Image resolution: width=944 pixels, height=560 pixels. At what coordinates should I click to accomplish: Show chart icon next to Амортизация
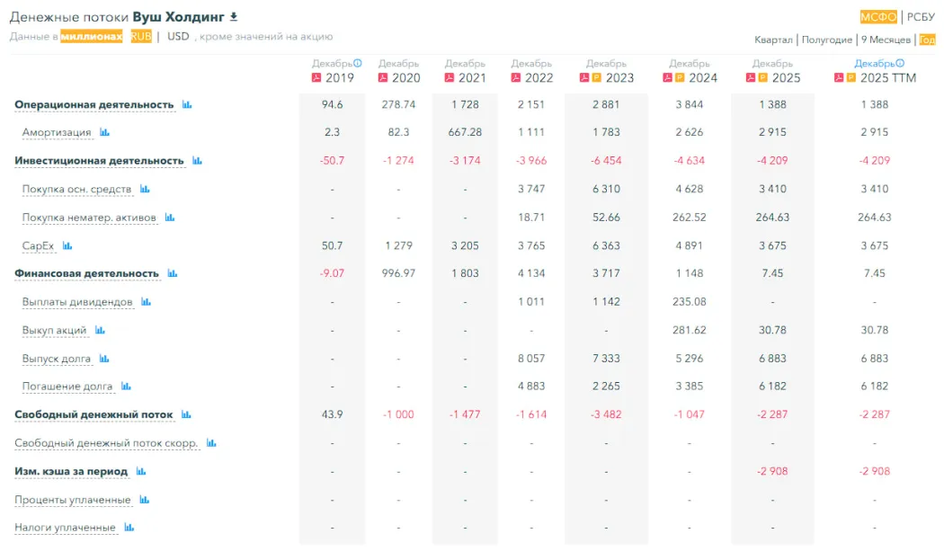point(104,133)
